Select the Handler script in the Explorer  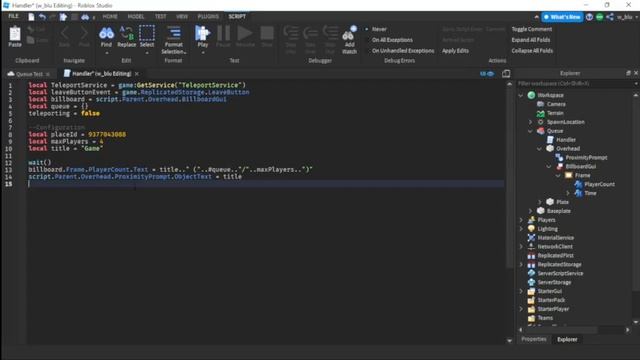(566, 140)
